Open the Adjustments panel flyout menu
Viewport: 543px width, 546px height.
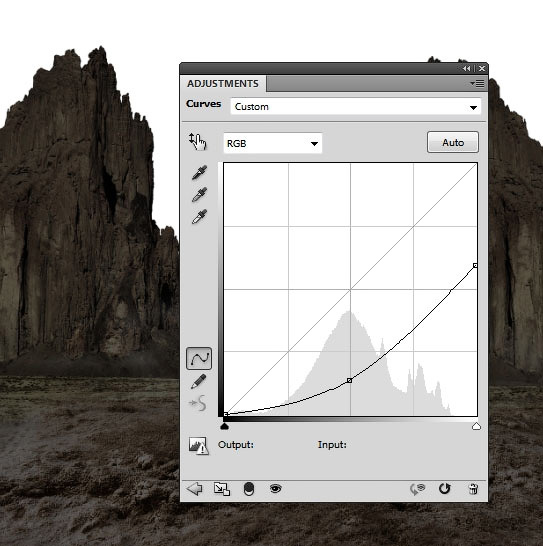tap(477, 84)
